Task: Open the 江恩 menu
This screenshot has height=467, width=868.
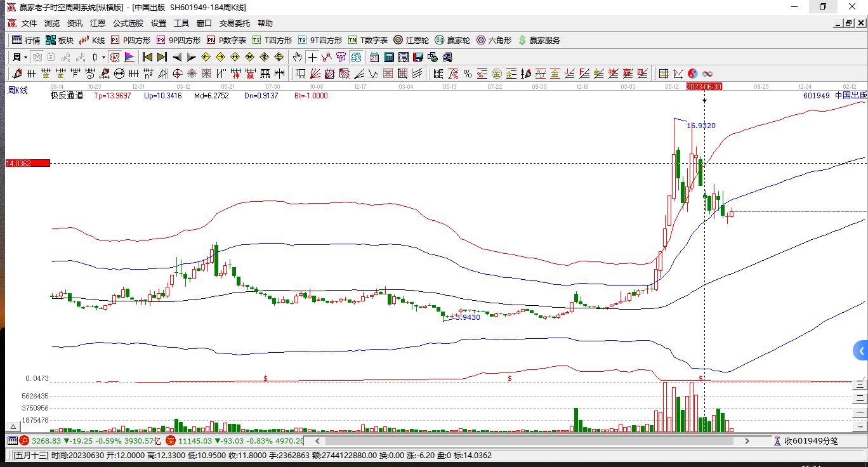Action: (x=98, y=23)
